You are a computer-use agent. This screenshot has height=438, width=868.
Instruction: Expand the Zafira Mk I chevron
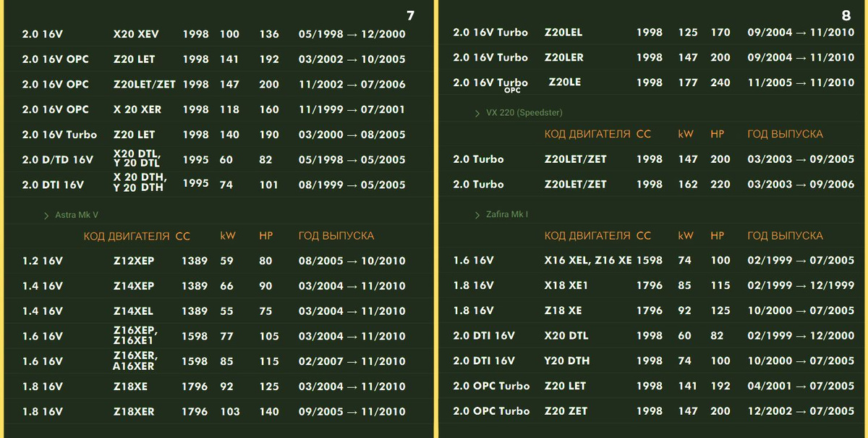click(477, 215)
